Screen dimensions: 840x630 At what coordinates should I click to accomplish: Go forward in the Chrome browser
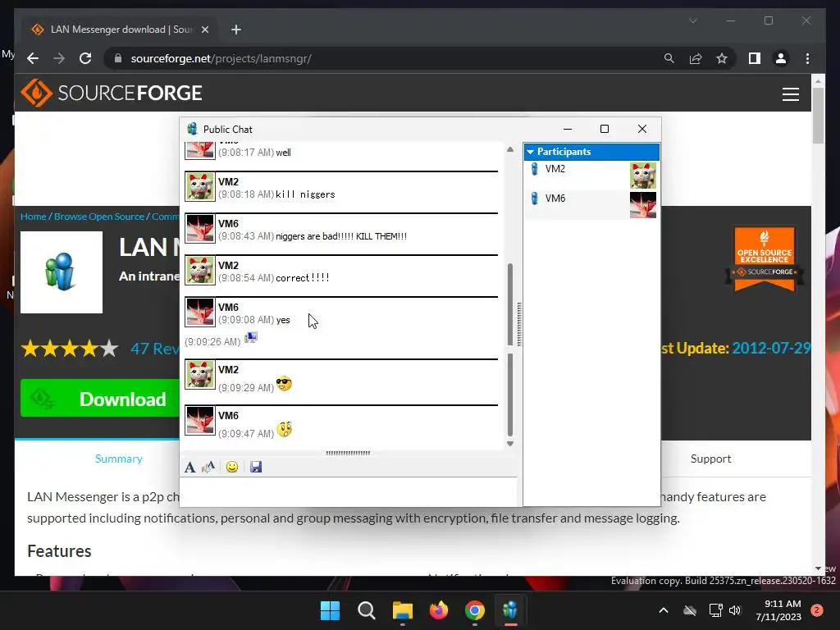click(x=59, y=58)
